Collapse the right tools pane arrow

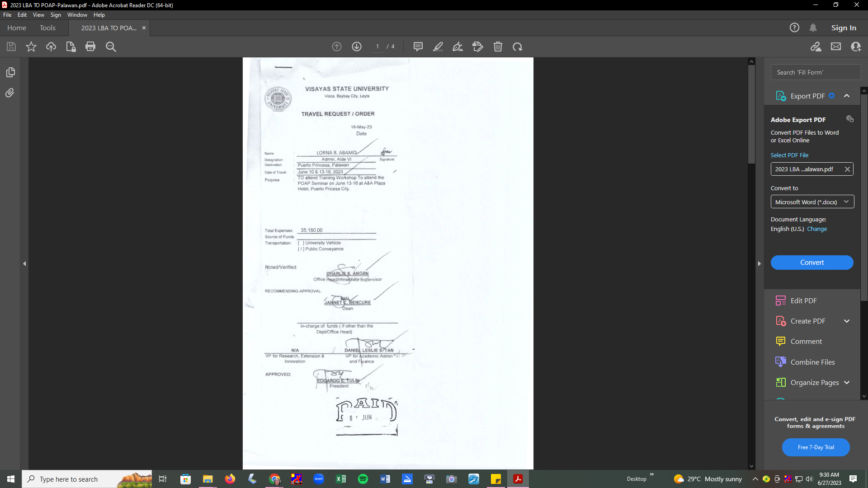(759, 263)
